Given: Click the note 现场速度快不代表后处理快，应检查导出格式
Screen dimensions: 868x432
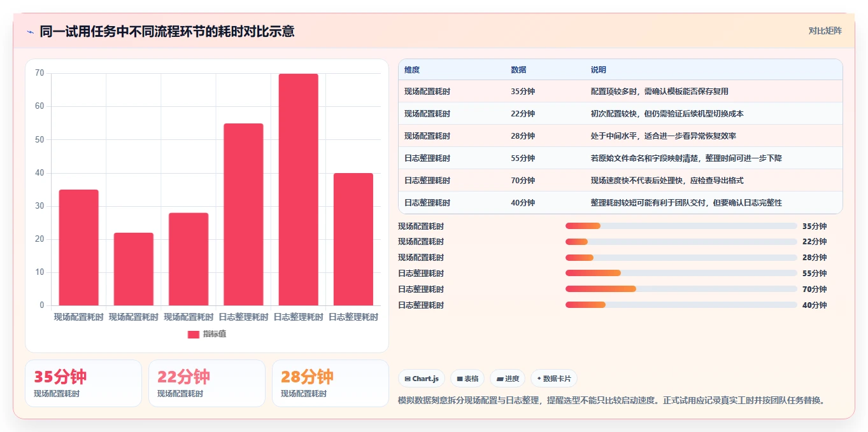Looking at the screenshot, I should pos(667,181).
